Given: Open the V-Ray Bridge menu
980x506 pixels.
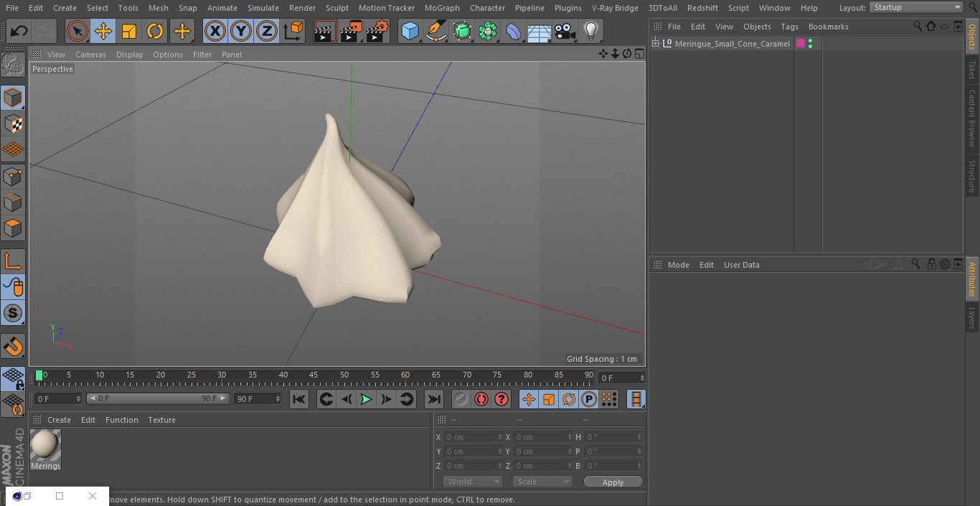Looking at the screenshot, I should [615, 8].
